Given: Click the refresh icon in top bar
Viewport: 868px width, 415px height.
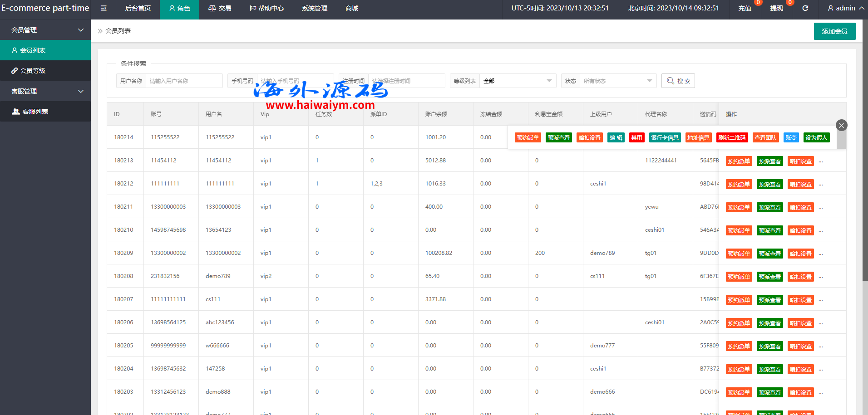Looking at the screenshot, I should coord(805,8).
